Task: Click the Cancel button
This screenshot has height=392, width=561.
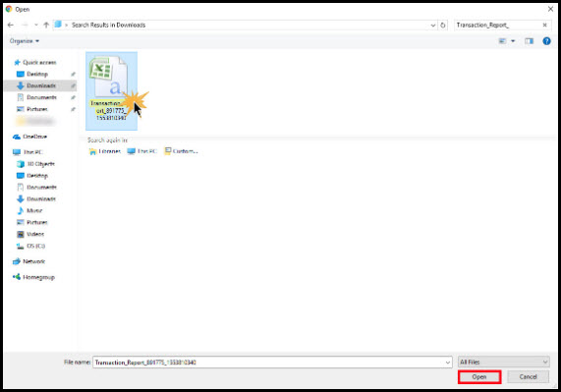Action: pyautogui.click(x=528, y=377)
